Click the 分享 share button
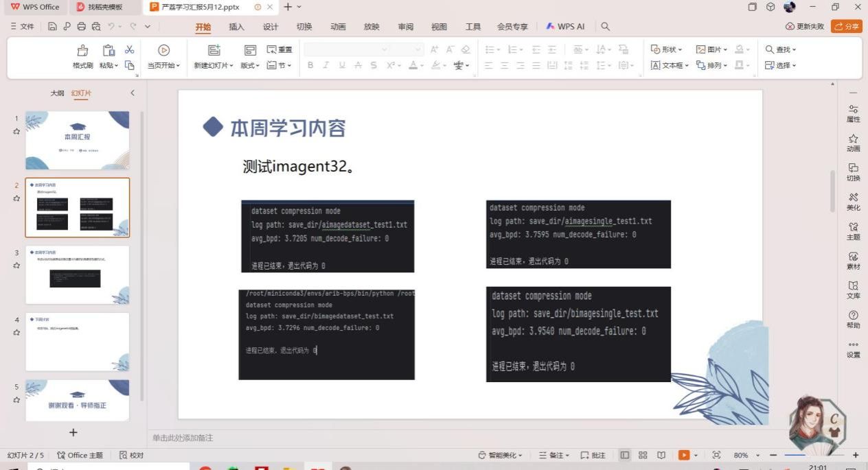Screen dimensions: 868x470 pos(847,26)
